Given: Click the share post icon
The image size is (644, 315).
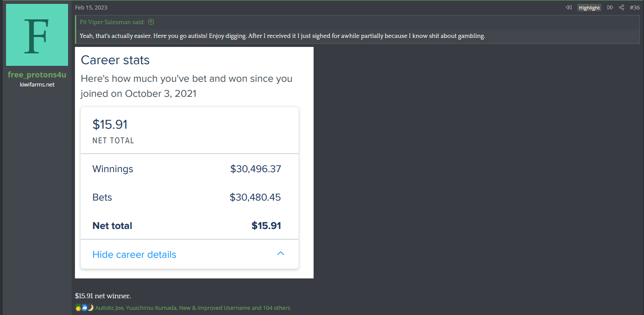Looking at the screenshot, I should (x=621, y=8).
